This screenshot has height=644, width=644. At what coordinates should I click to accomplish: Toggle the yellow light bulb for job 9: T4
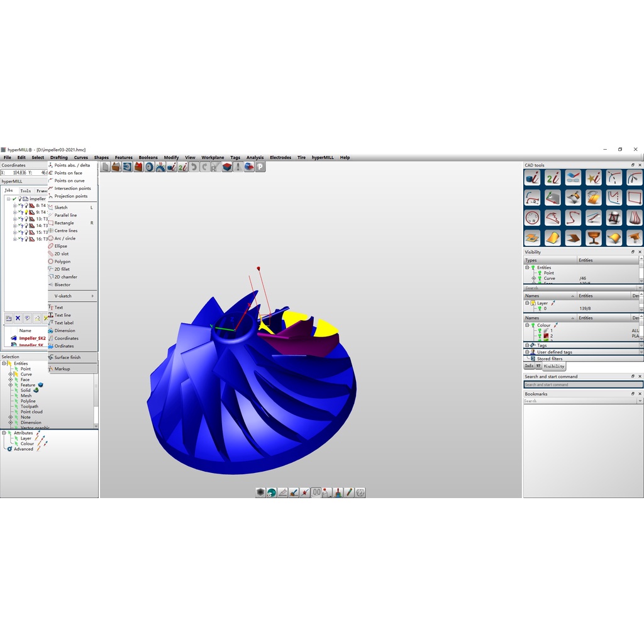click(26, 213)
